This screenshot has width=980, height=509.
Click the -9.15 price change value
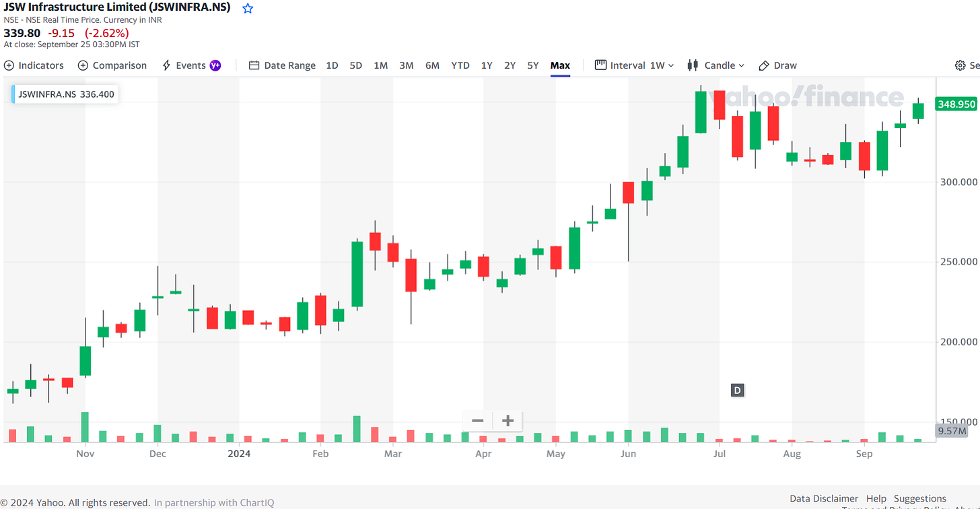click(62, 32)
